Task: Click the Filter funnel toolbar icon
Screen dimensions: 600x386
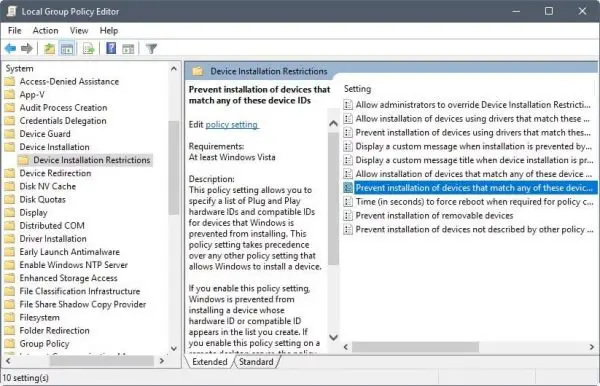Action: [152, 49]
